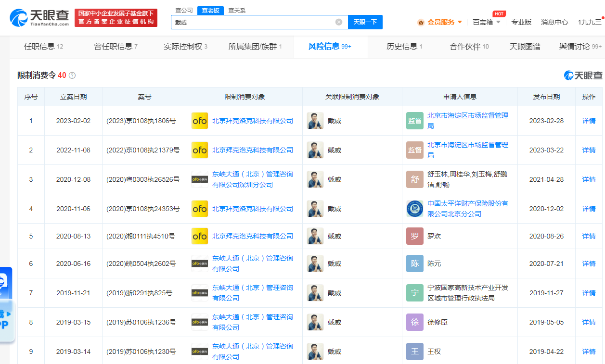
Task: Open the 专业版 link in header
Action: (521, 22)
